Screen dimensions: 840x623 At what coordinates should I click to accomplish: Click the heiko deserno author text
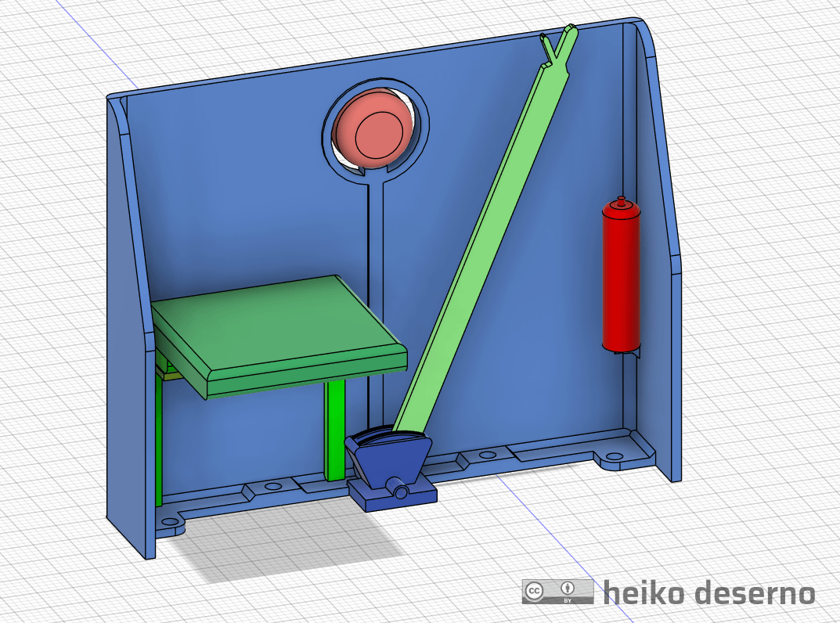tap(708, 592)
